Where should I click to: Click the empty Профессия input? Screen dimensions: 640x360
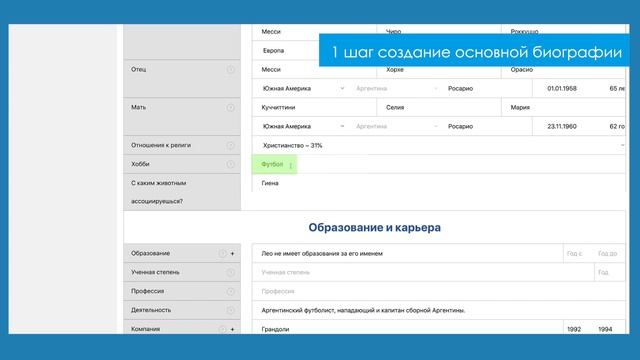(439, 291)
